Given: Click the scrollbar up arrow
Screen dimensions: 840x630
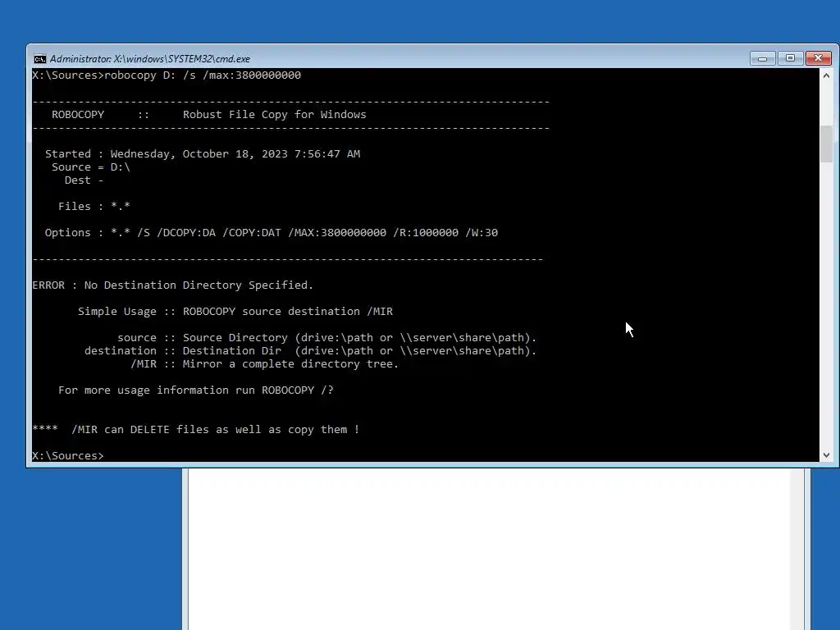Looking at the screenshot, I should point(827,75).
